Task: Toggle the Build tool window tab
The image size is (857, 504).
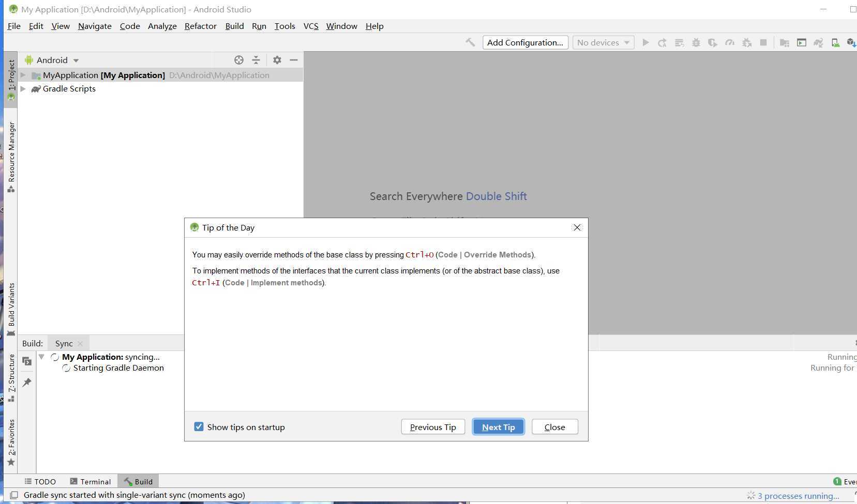Action: tap(139, 481)
